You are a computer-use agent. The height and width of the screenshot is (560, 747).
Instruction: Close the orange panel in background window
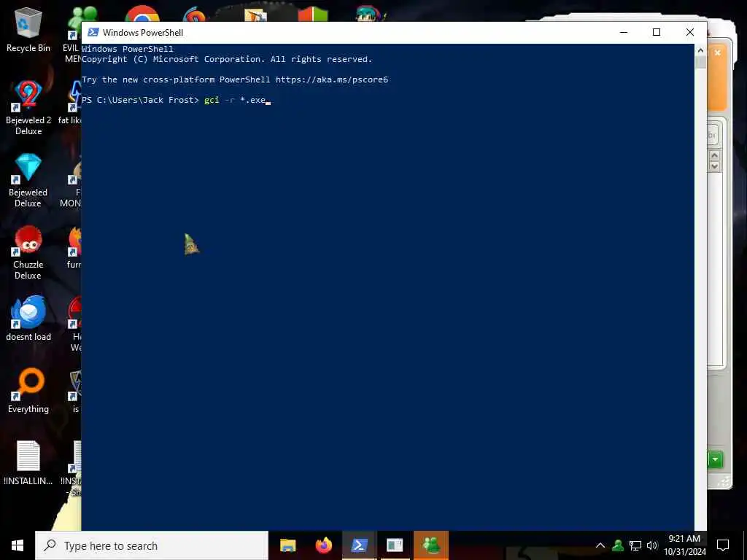pos(718,52)
